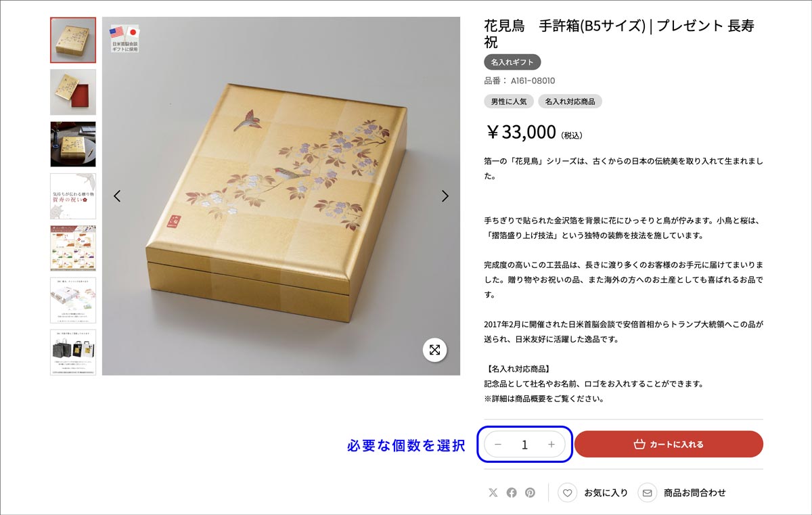Select the 男性に人気 tag
This screenshot has width=812, height=515.
pyautogui.click(x=508, y=102)
